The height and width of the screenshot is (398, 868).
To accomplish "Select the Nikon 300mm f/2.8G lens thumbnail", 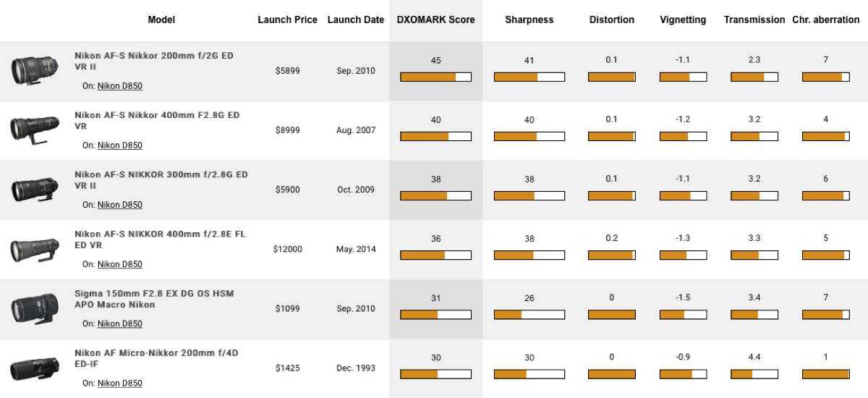I will 30,190.
